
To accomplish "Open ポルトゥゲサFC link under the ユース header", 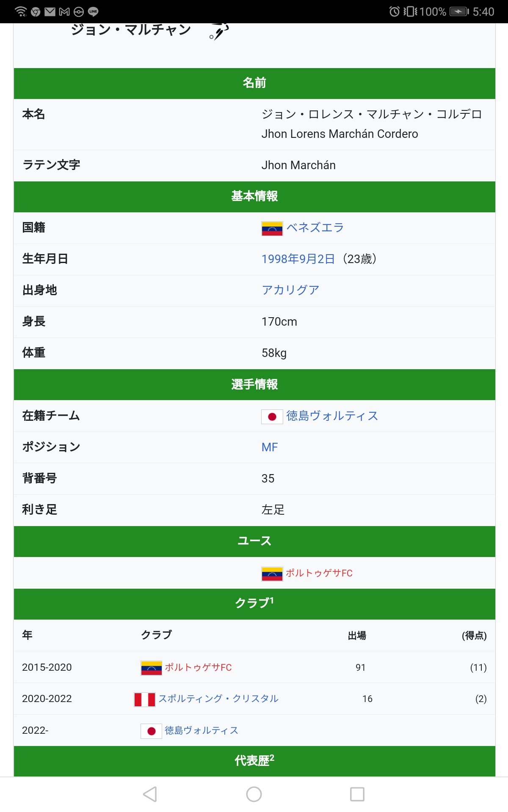I will 319,573.
